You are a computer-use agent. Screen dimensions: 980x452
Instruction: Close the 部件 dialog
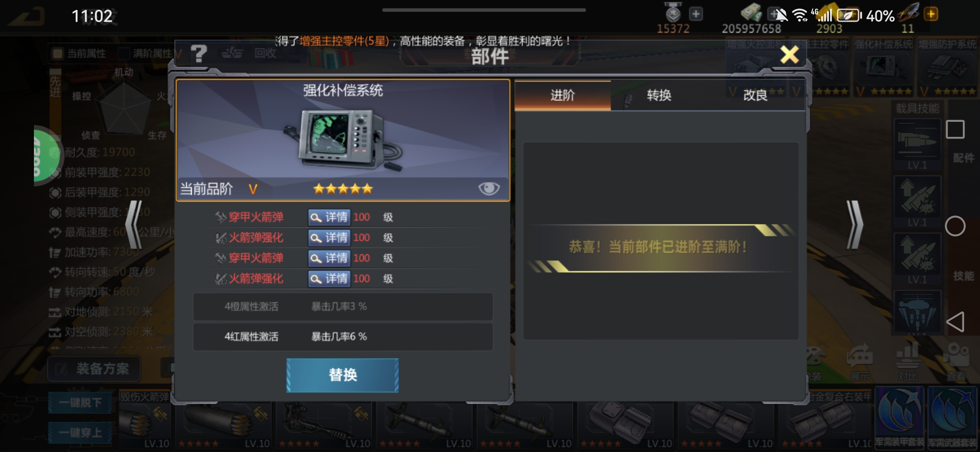click(789, 54)
